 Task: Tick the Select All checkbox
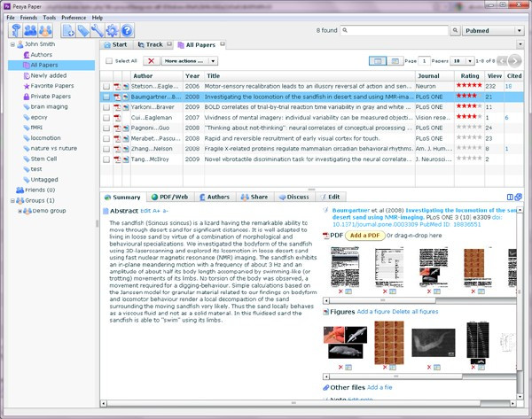(109, 61)
